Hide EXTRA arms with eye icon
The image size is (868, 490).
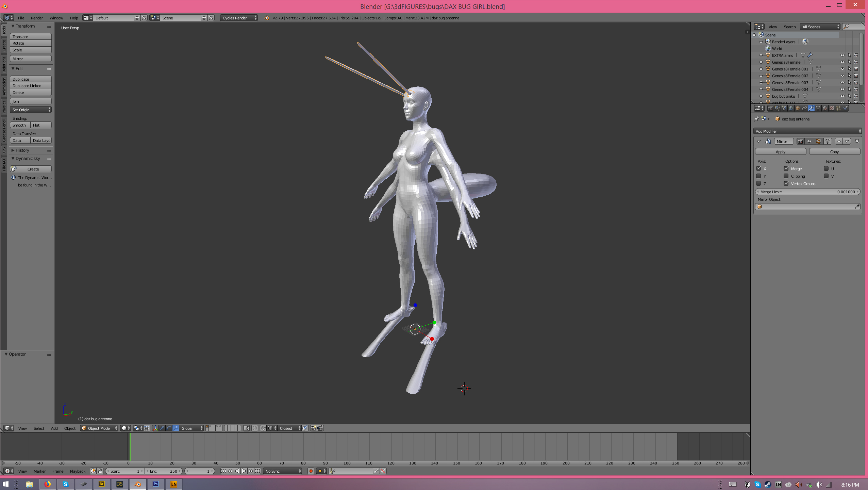(x=842, y=55)
